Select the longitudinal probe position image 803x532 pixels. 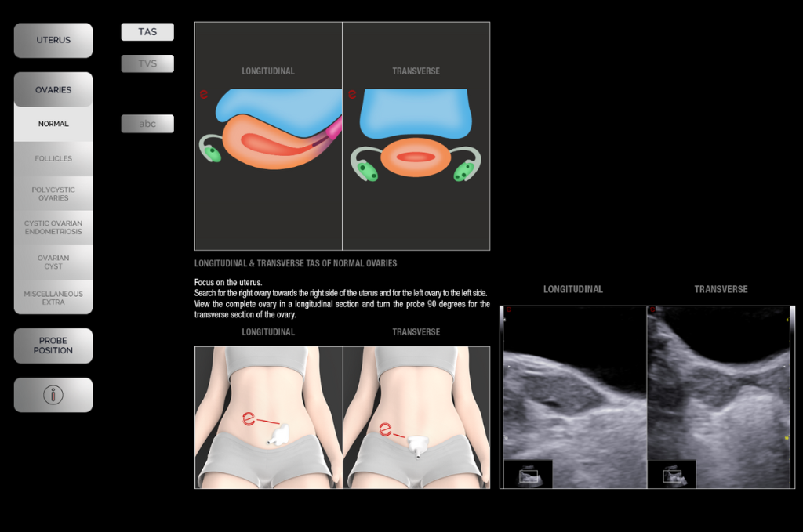[x=268, y=418]
